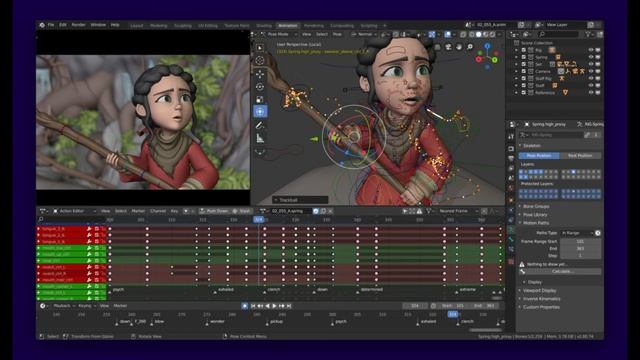
Task: Select the Move tool in viewport toolbar
Action: point(260,74)
